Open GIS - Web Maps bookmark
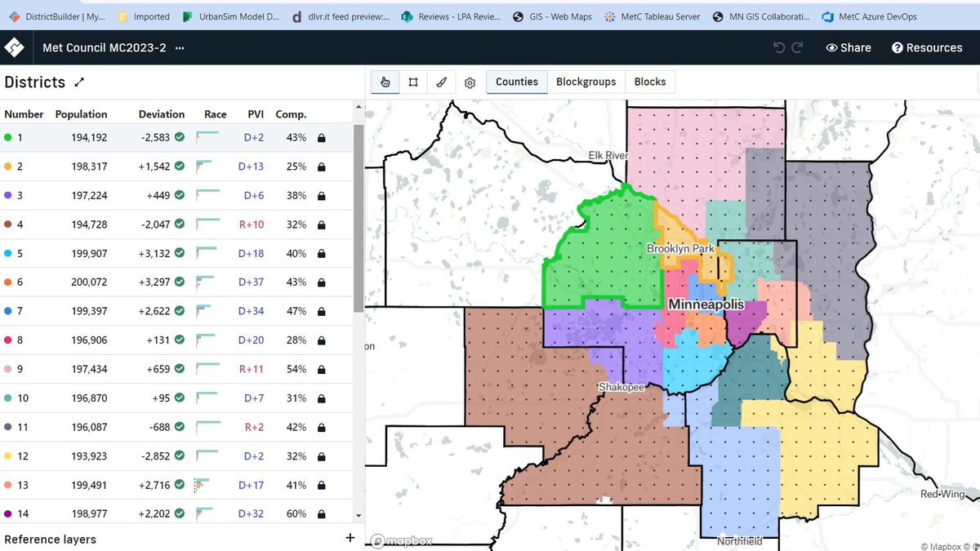The width and height of the screenshot is (980, 551). point(552,16)
